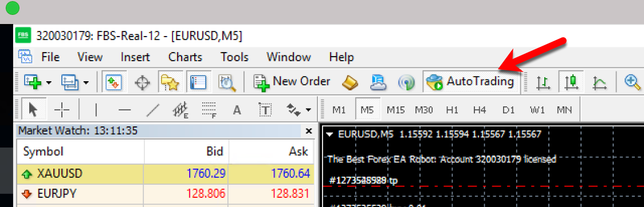Expand the new chart dropdown arrow
The image size is (644, 207).
click(x=49, y=82)
